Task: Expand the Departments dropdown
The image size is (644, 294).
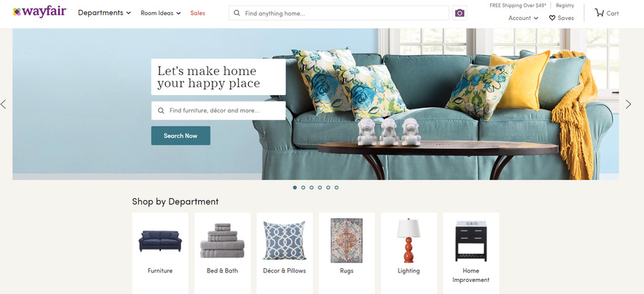Action: (104, 13)
